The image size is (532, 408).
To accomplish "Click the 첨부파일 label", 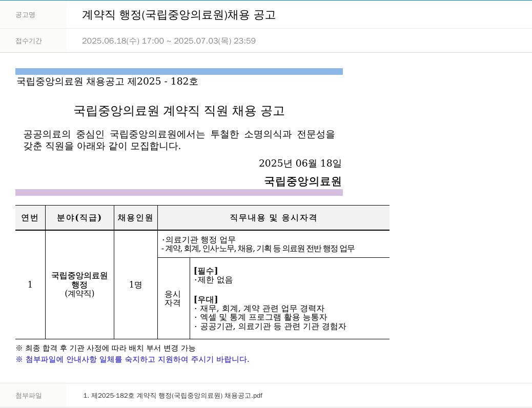I will coord(29,395).
